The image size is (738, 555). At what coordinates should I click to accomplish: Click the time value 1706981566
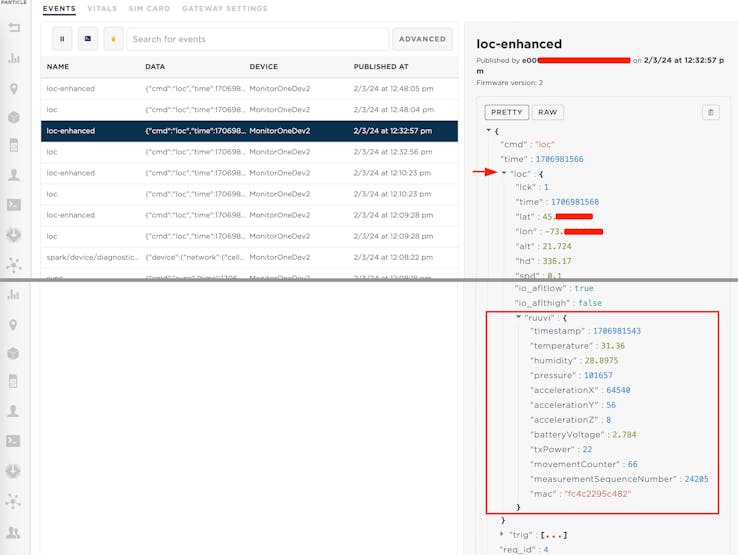pos(560,159)
